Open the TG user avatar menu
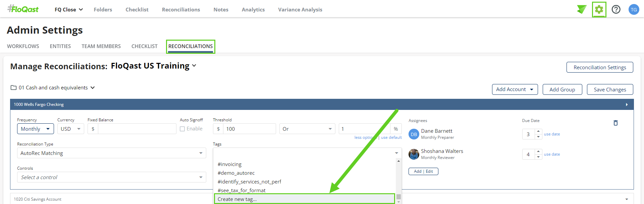 pyautogui.click(x=634, y=9)
